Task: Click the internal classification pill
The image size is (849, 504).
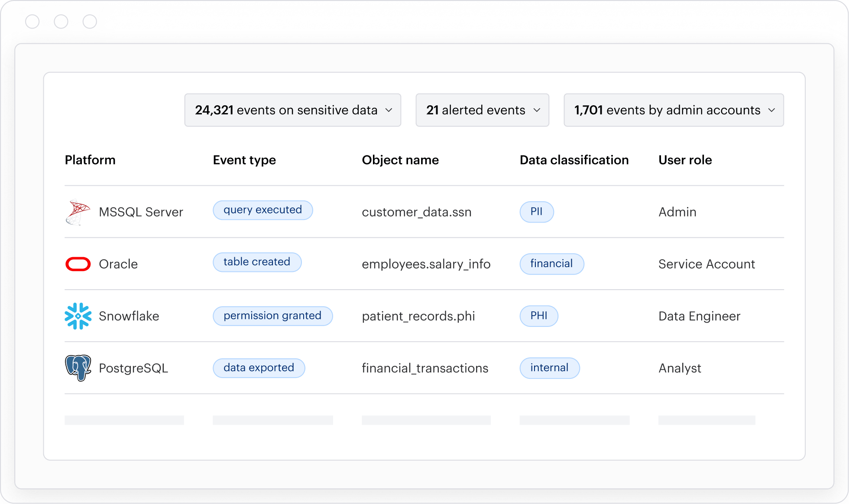Action: (x=549, y=368)
